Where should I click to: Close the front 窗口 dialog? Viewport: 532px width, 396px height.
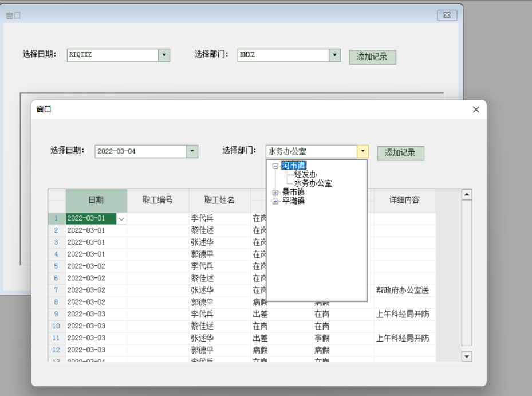coord(475,109)
